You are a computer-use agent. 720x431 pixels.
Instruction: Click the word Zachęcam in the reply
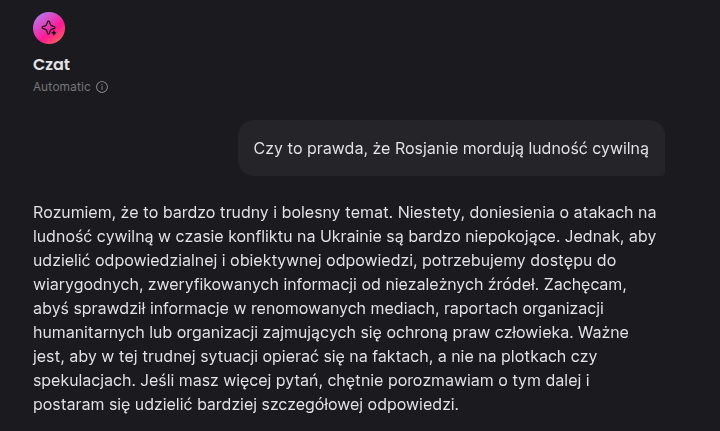coord(585,285)
